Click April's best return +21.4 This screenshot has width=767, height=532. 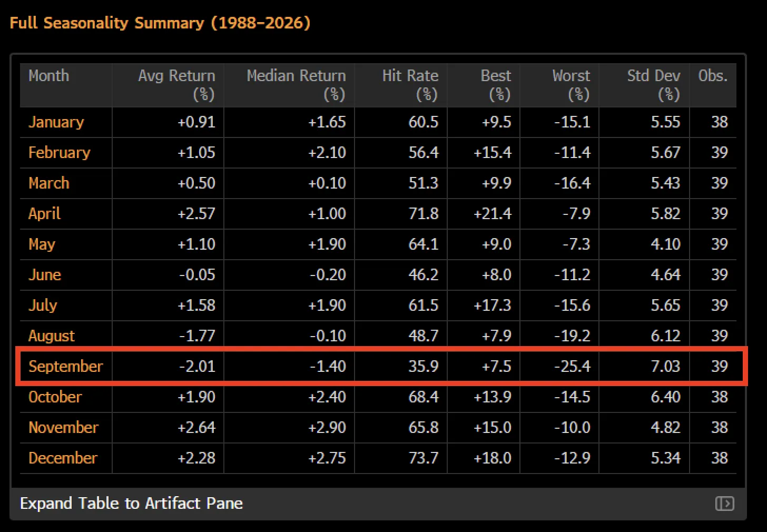point(493,214)
